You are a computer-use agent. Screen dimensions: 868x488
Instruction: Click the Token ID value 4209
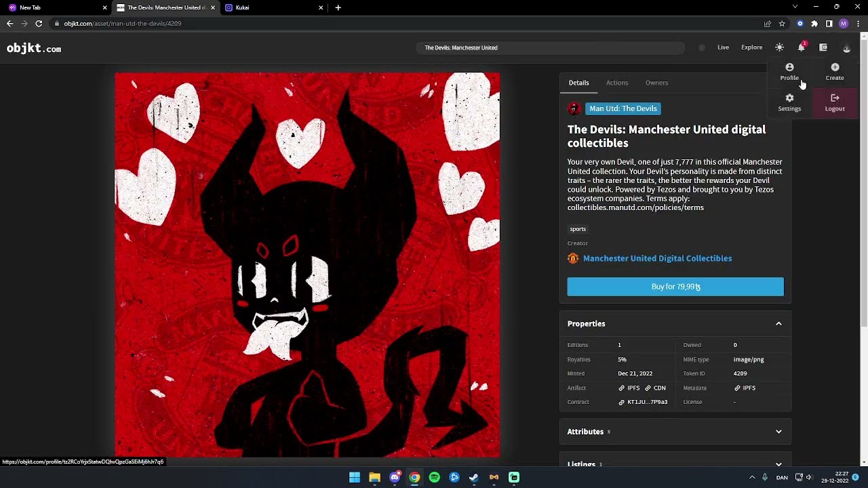740,373
